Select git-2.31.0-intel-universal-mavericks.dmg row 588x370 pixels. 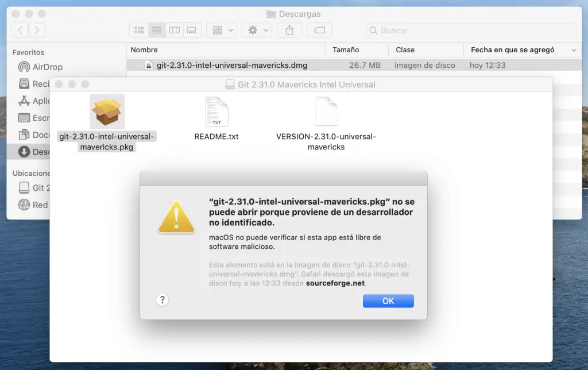(x=354, y=65)
